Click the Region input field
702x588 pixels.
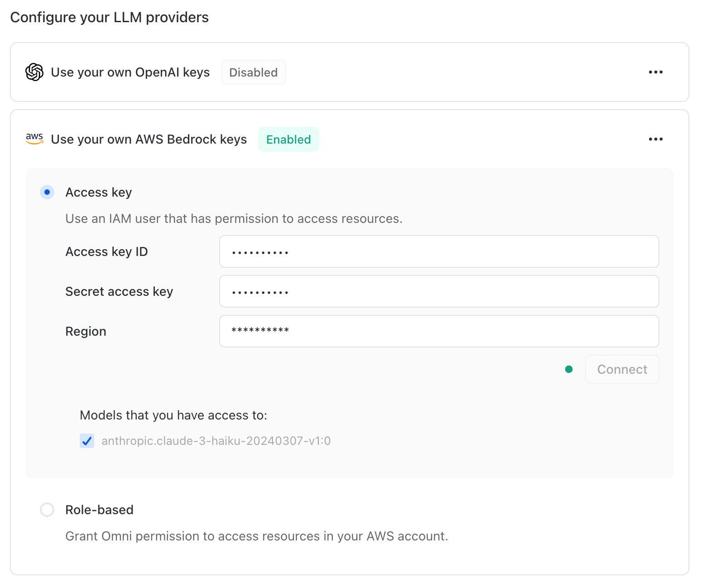click(x=439, y=331)
